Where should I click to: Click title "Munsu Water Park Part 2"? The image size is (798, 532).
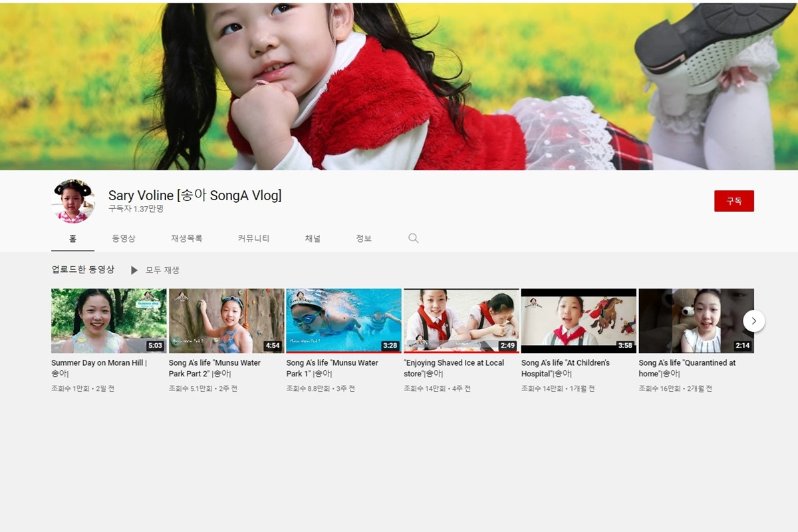(215, 368)
